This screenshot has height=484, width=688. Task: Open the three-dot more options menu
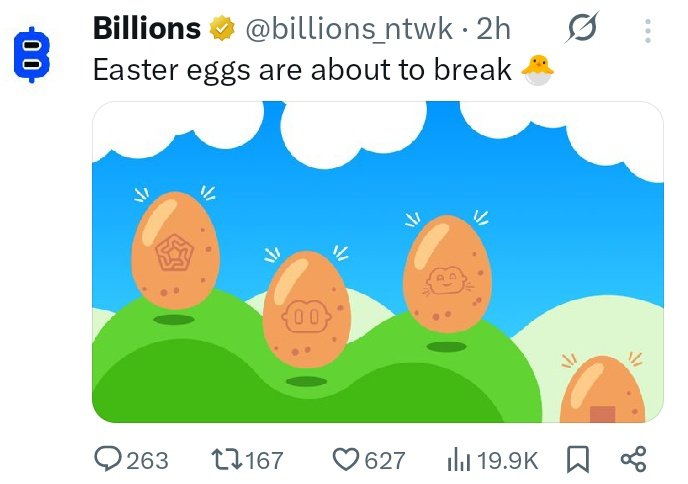tap(647, 32)
